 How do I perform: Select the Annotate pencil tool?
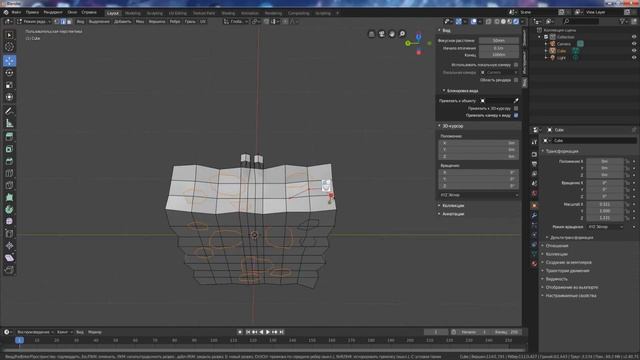click(x=9, y=111)
